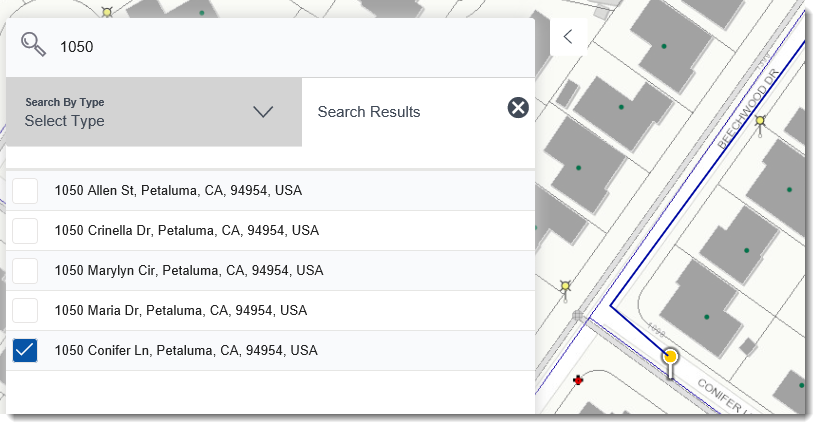The image size is (820, 429).
Task: Toggle the 1050 Maria Dr checkbox
Action: pyautogui.click(x=25, y=311)
